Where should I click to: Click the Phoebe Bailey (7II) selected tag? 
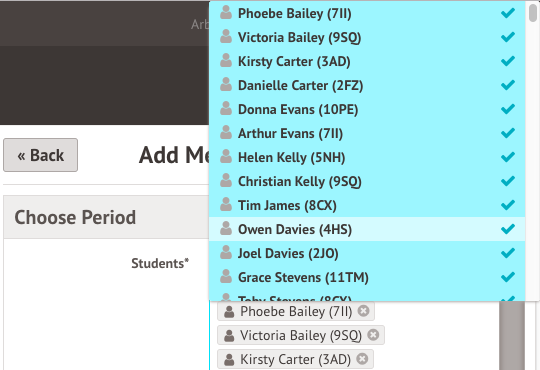point(296,311)
